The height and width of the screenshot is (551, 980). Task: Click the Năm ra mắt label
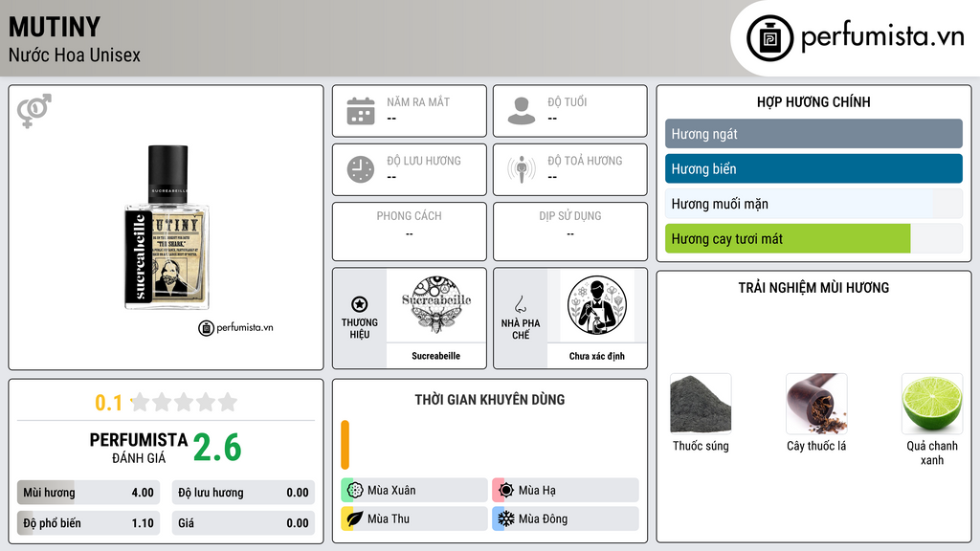coord(418,101)
